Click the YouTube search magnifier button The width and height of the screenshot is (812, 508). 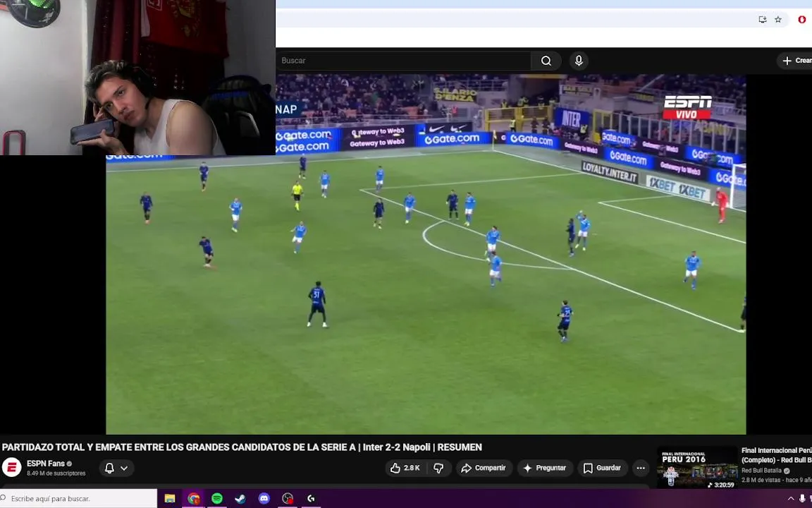pyautogui.click(x=546, y=61)
